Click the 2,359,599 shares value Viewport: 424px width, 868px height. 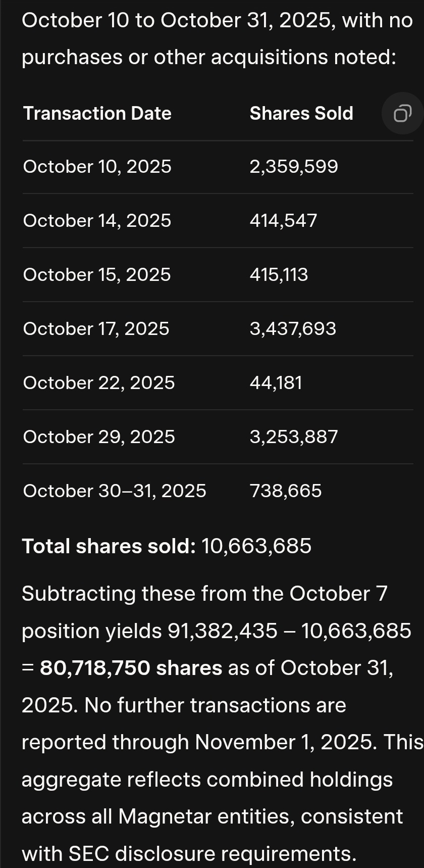(x=294, y=167)
